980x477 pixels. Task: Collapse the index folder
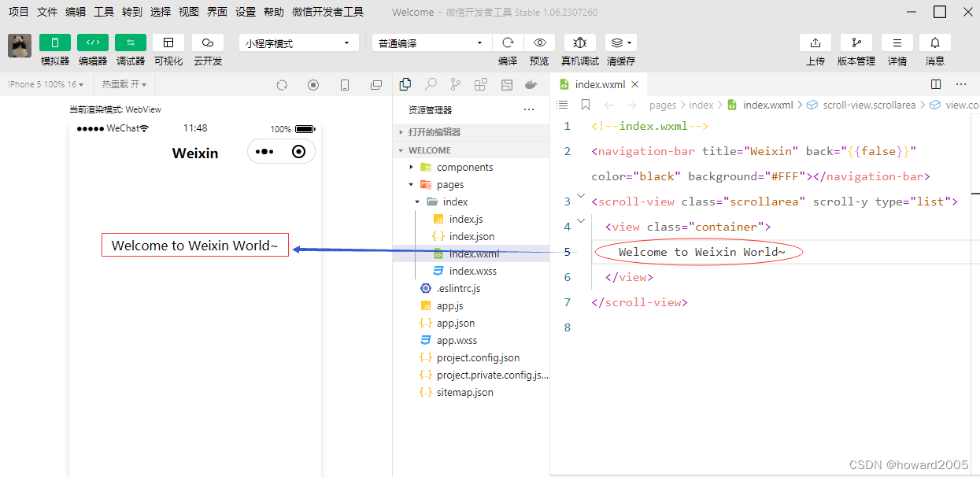[471, 202]
